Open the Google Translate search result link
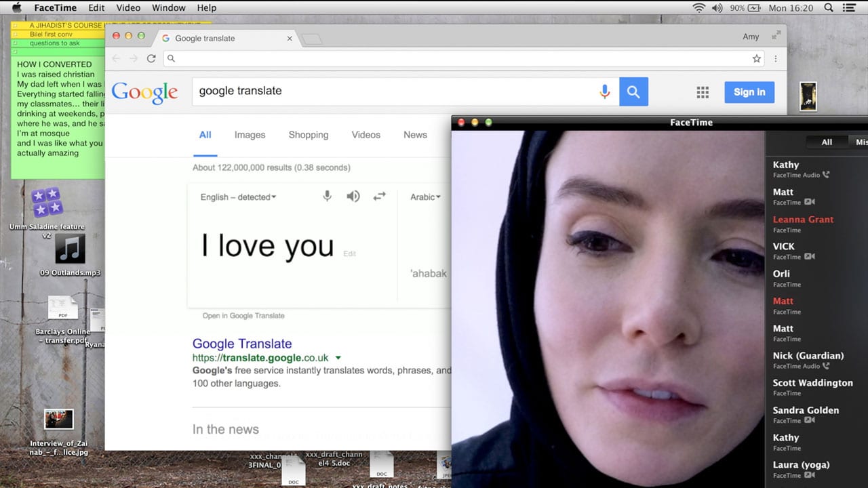The height and width of the screenshot is (488, 868). [242, 344]
